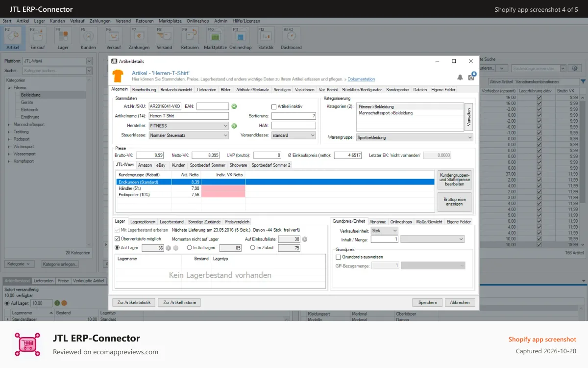Click the Zur Artikelstatistik button
The height and width of the screenshot is (368, 588).
pyautogui.click(x=134, y=302)
